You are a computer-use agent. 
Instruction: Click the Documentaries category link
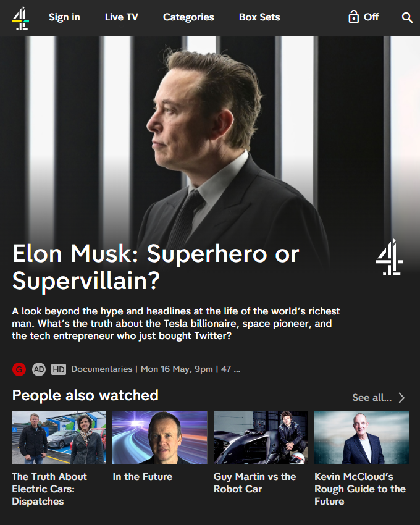[102, 369]
